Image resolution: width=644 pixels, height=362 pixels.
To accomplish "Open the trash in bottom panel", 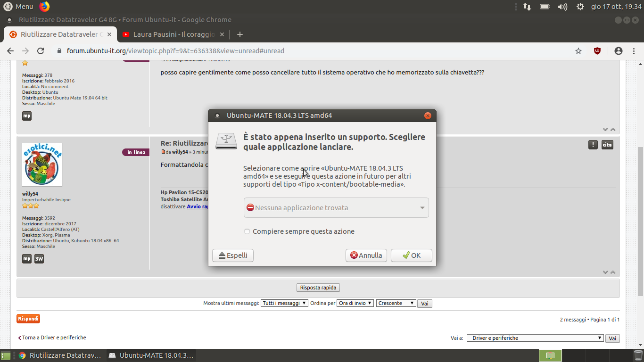I will tap(638, 355).
